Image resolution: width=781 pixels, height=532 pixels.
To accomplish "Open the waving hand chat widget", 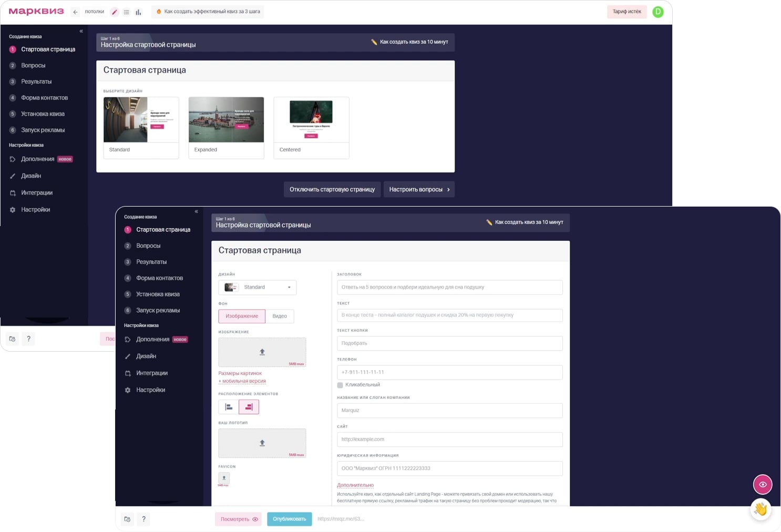I will [761, 509].
